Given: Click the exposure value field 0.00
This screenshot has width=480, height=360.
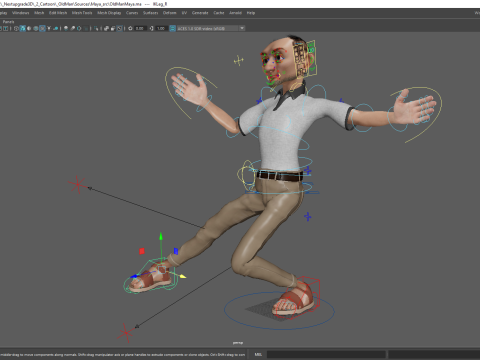Looking at the screenshot, I should (140, 28).
